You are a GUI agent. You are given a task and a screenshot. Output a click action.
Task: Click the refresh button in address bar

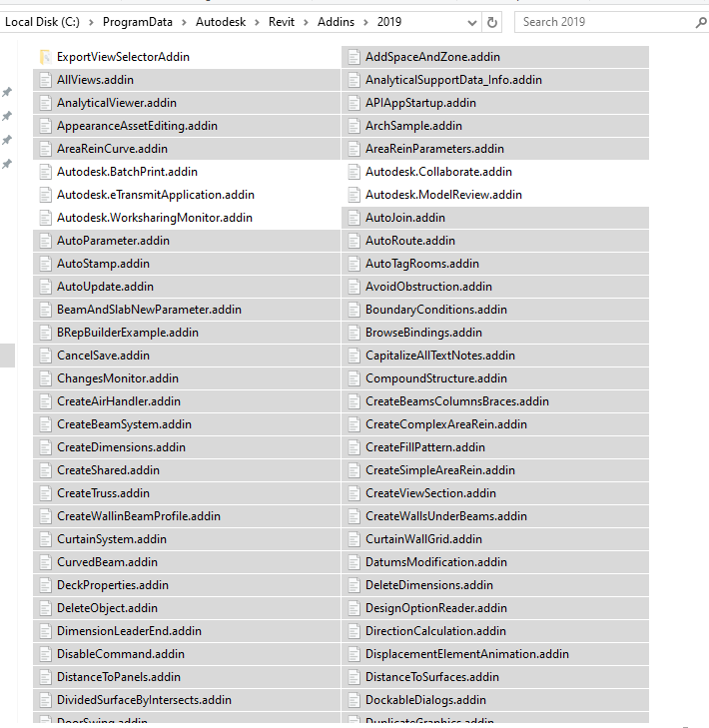point(492,22)
